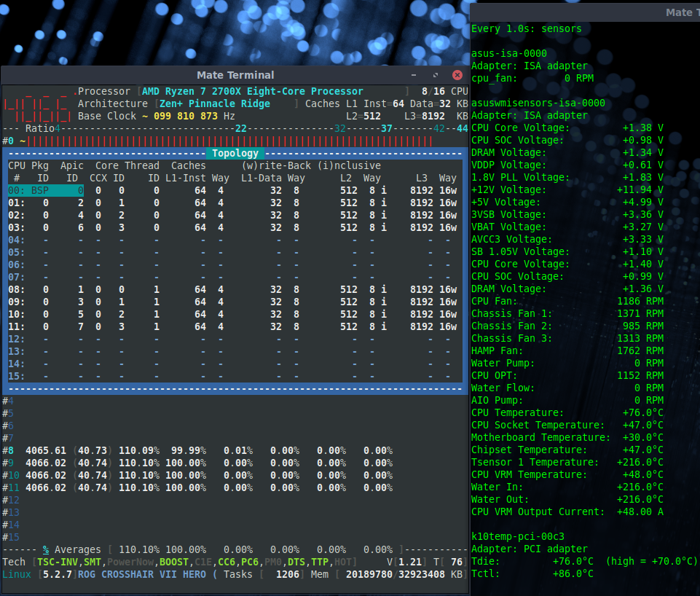Click the dimmed PowerNow flag

tap(130, 562)
